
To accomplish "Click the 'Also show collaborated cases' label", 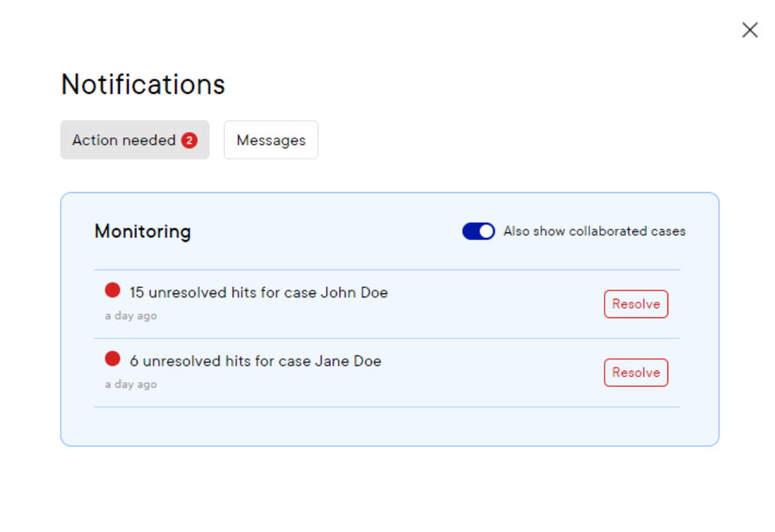I will (x=596, y=231).
